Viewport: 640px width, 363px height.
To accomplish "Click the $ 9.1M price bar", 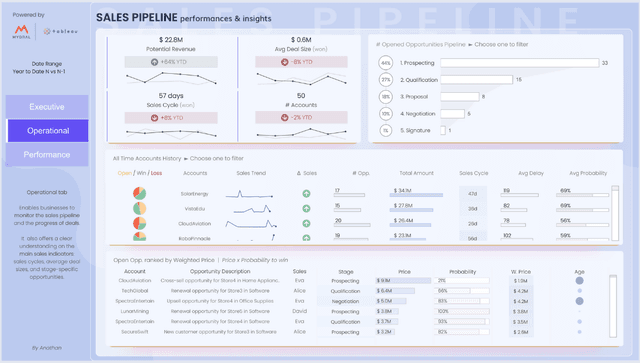I will [x=403, y=281].
